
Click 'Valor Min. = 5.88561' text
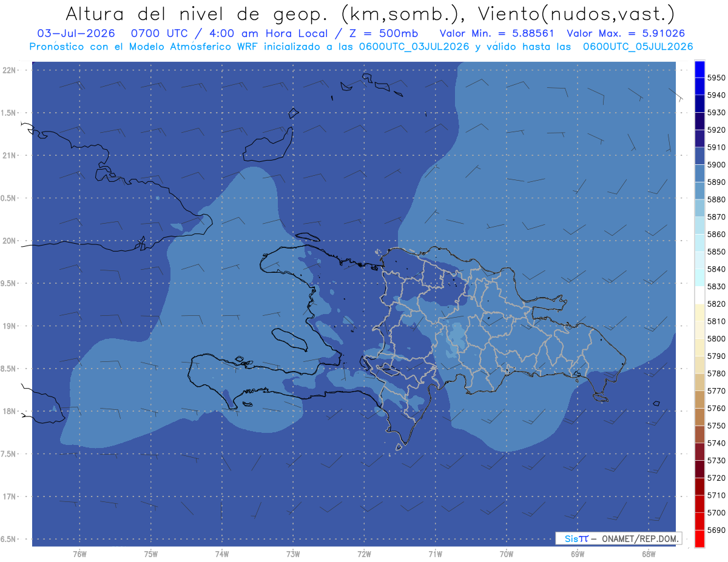(497, 33)
